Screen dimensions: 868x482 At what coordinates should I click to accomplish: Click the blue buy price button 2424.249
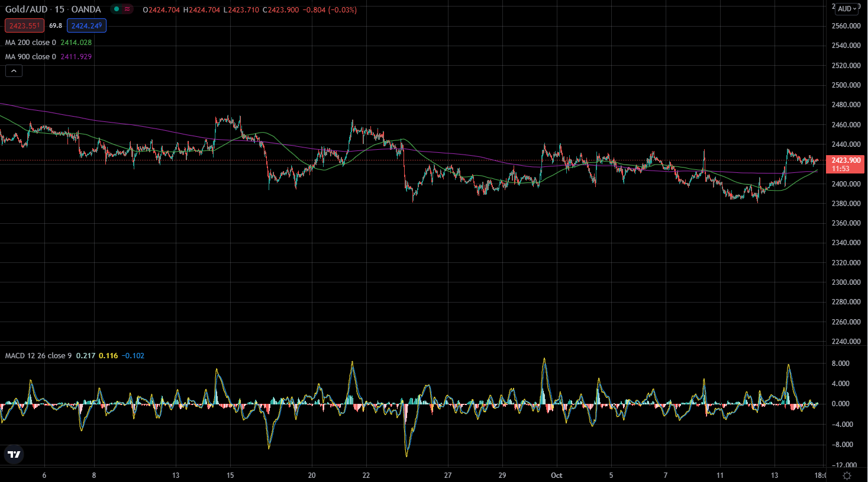point(86,25)
